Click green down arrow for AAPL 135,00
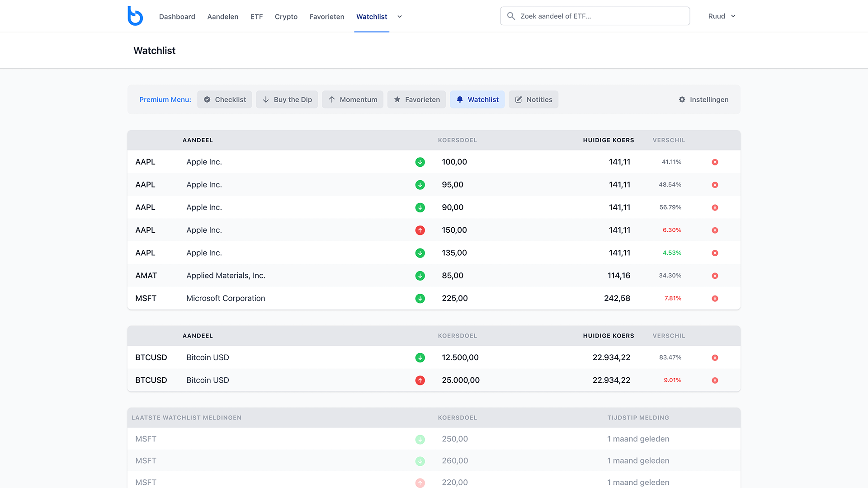This screenshot has height=488, width=868. (x=420, y=253)
